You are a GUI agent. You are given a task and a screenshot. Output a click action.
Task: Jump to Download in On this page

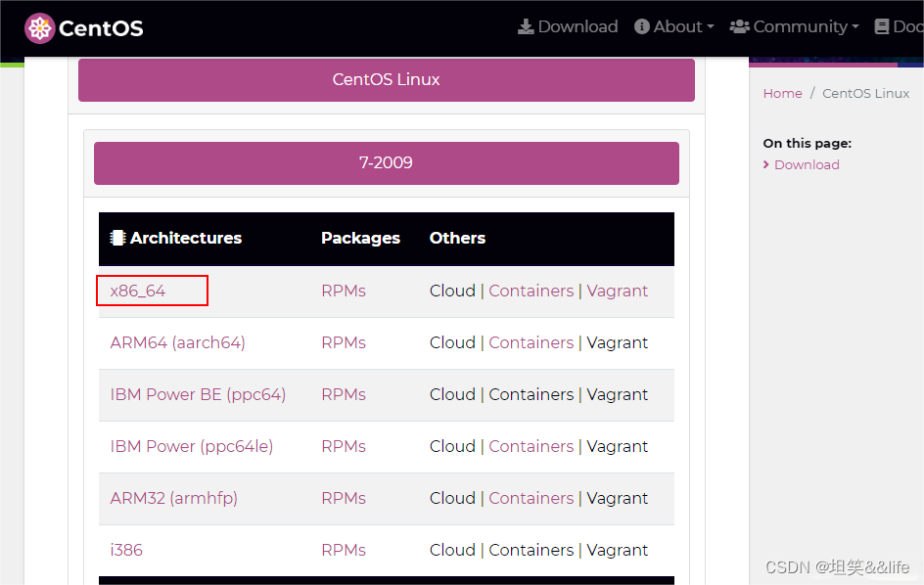tap(807, 164)
